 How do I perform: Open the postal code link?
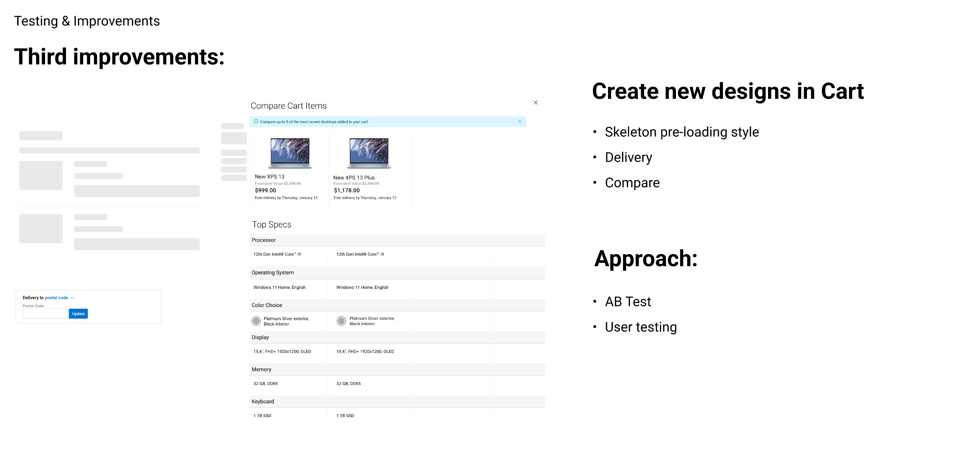coord(57,298)
